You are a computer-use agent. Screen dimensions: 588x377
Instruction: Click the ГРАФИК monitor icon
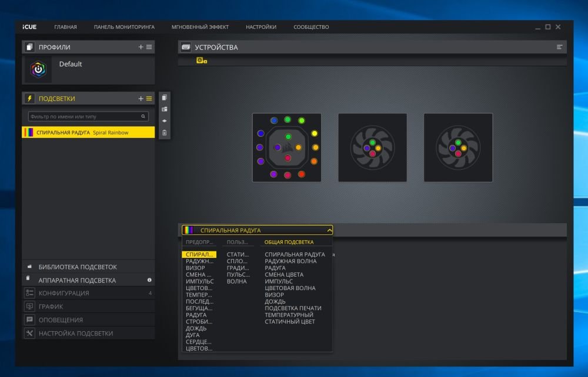(x=29, y=307)
